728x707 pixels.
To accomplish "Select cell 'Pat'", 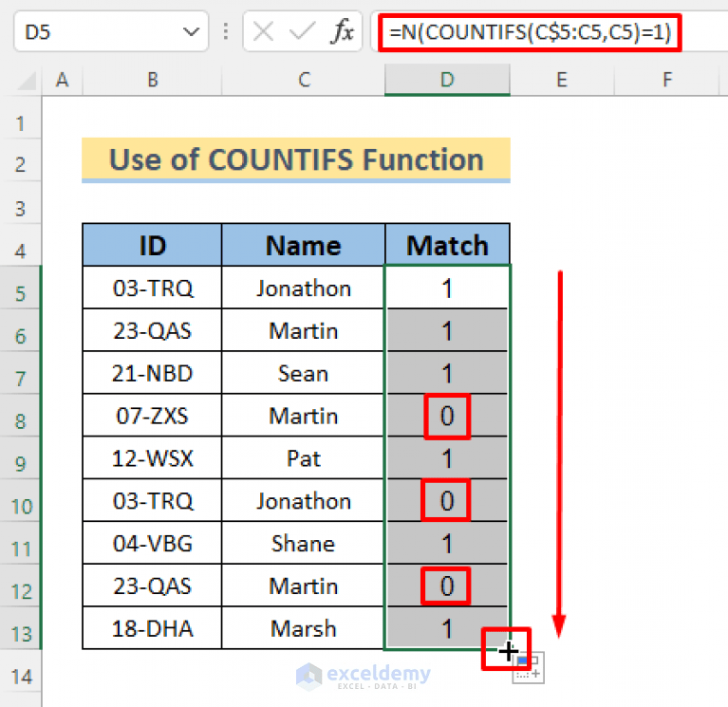I will [x=304, y=458].
